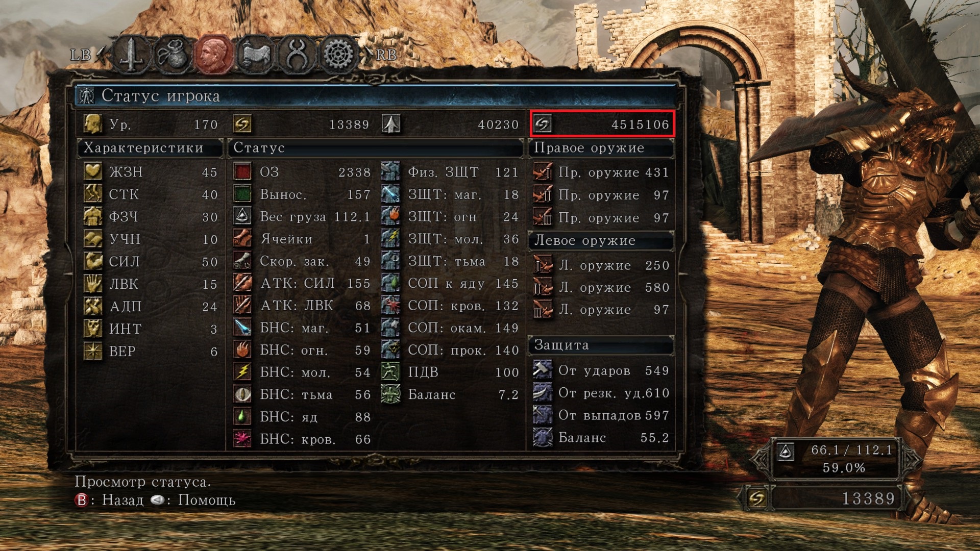Open the sword equipment menu tab

[132, 54]
